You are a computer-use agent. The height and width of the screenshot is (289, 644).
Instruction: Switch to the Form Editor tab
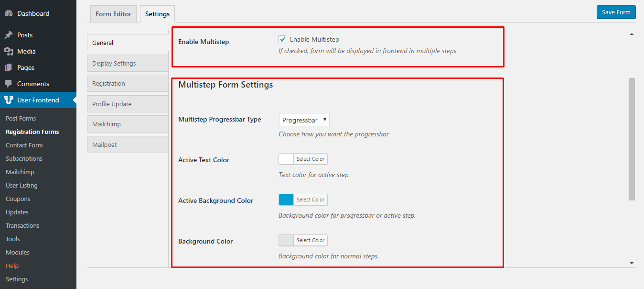(113, 14)
